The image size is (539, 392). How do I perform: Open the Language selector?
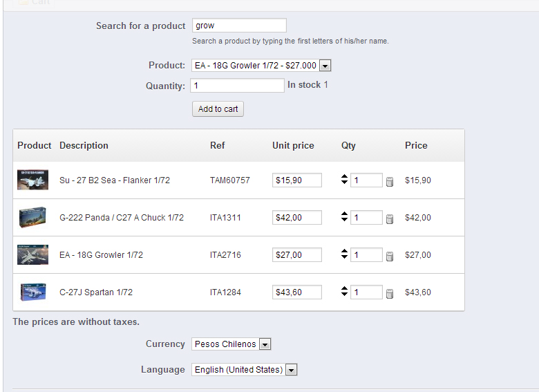pos(291,370)
